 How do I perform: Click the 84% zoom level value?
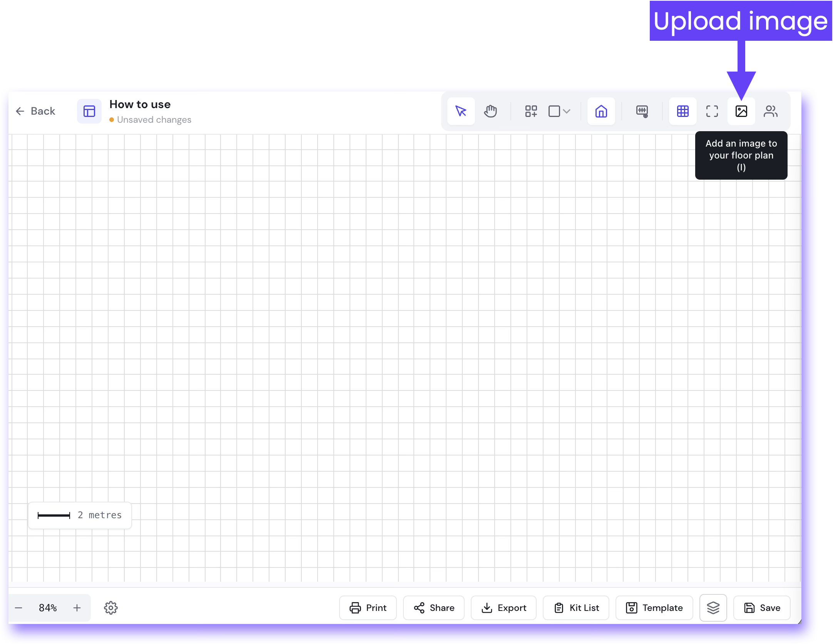click(x=48, y=608)
